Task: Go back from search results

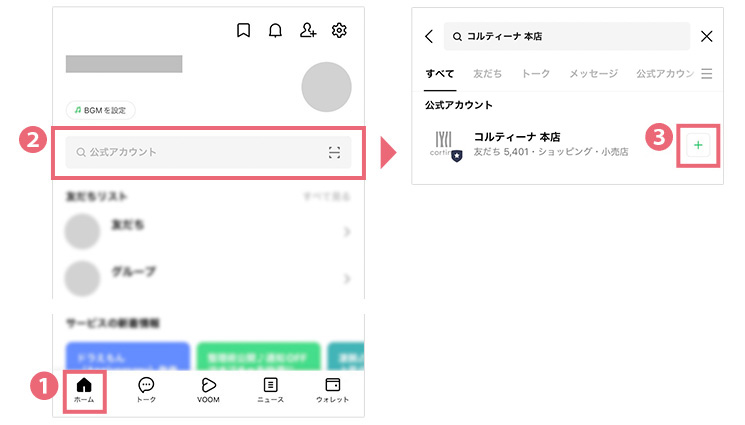Action: point(429,36)
